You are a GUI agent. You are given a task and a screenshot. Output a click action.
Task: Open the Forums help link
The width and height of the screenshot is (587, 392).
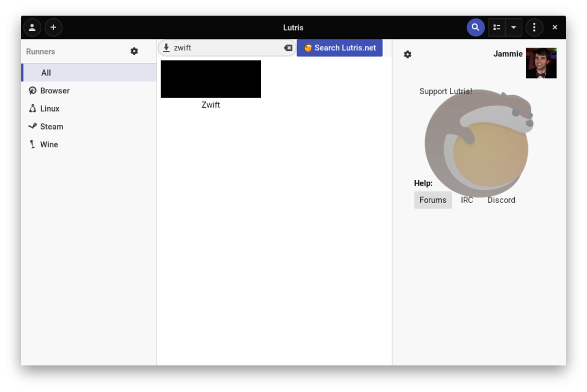(x=433, y=200)
